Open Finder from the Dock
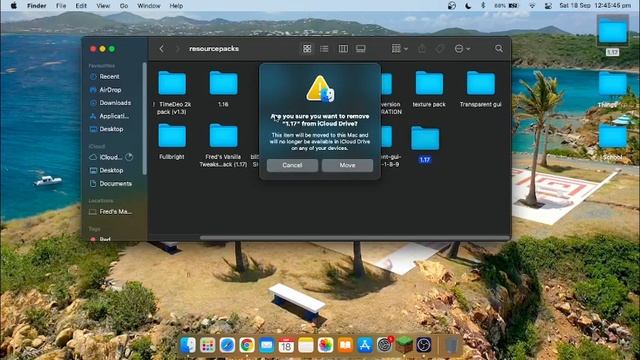This screenshot has width=640, height=360. point(188,345)
